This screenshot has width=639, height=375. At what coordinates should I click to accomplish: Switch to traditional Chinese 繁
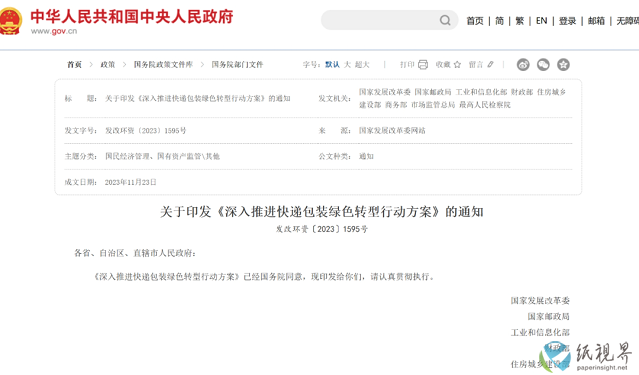[x=520, y=21]
